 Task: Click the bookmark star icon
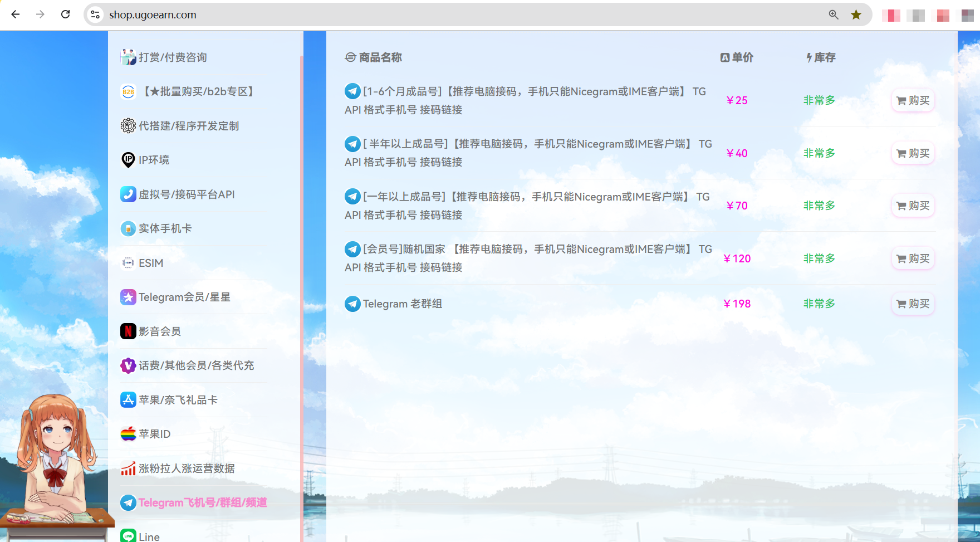[856, 14]
